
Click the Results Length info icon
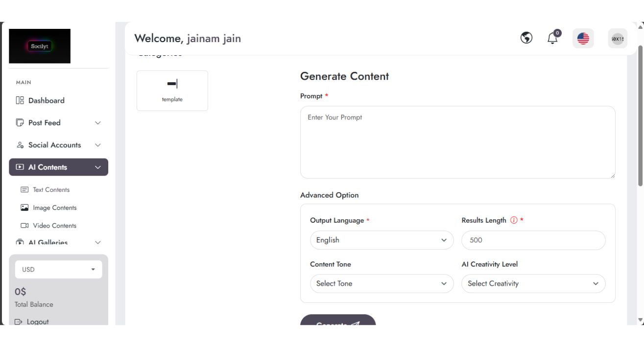coord(514,220)
